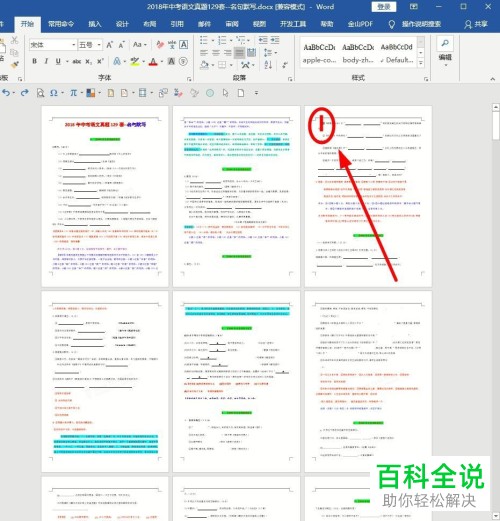Open the font size 五号 dropdown

(99, 45)
